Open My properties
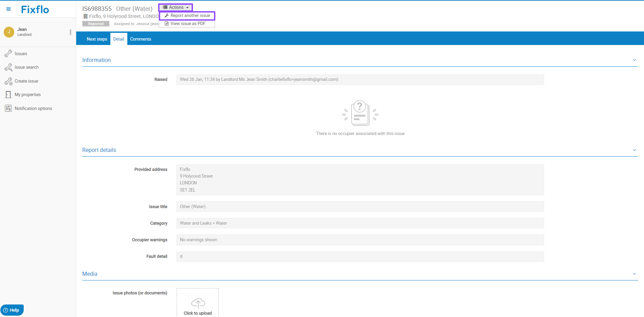The image size is (644, 317). tap(28, 95)
